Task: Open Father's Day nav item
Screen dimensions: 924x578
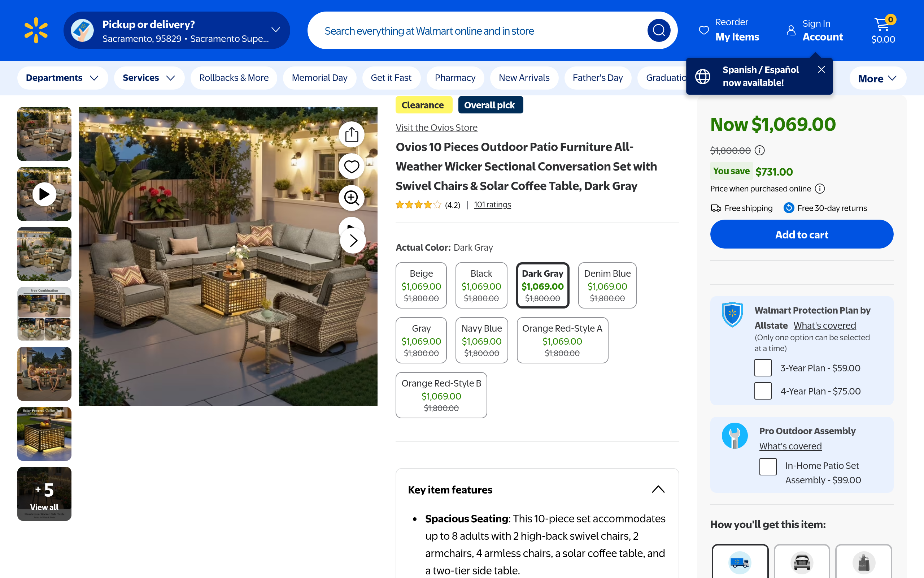Action: (598, 78)
